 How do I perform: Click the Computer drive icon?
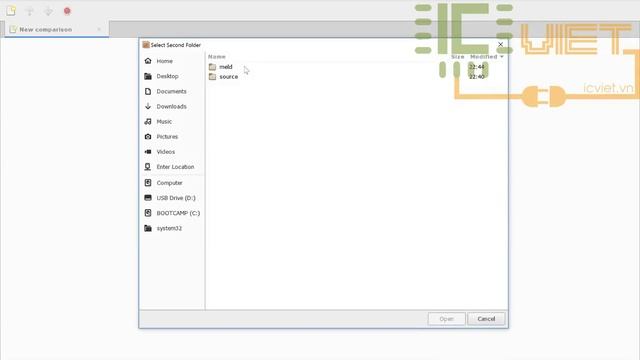[x=148, y=183]
